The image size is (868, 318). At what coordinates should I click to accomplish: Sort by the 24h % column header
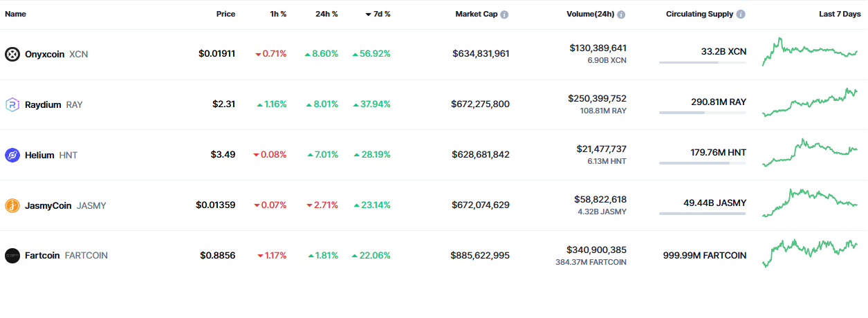tap(326, 14)
